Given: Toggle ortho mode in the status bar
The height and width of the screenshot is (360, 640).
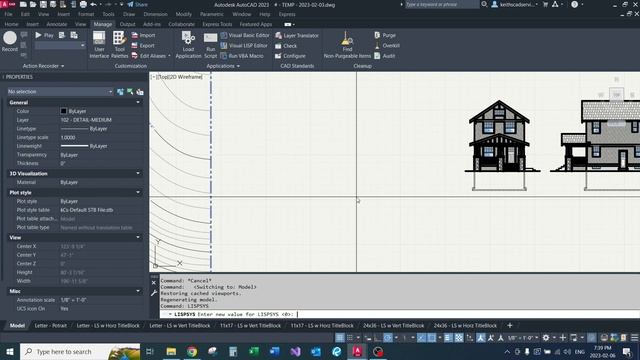Looking at the screenshot, I should coord(378,338).
